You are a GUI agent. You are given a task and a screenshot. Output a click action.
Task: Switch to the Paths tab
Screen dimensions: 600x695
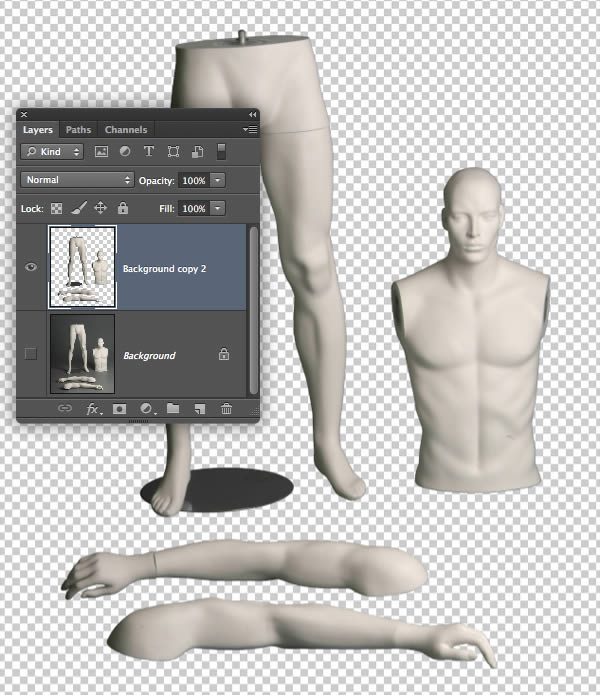[x=78, y=130]
